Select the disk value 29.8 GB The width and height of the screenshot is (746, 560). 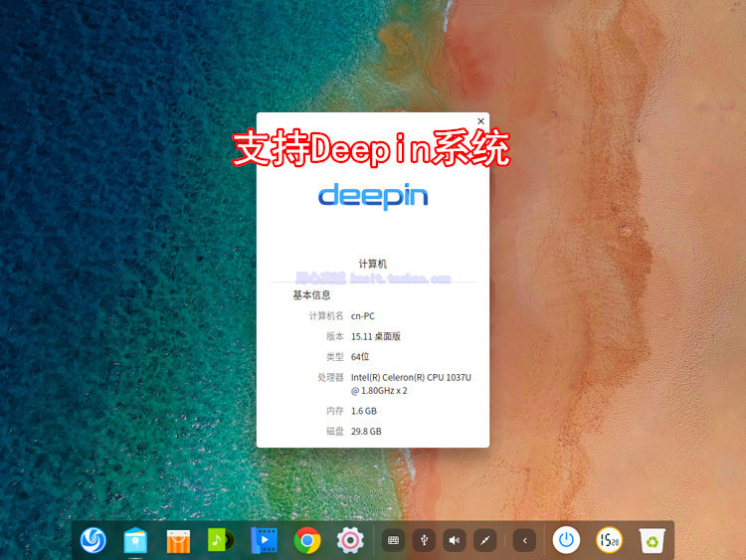click(x=366, y=431)
